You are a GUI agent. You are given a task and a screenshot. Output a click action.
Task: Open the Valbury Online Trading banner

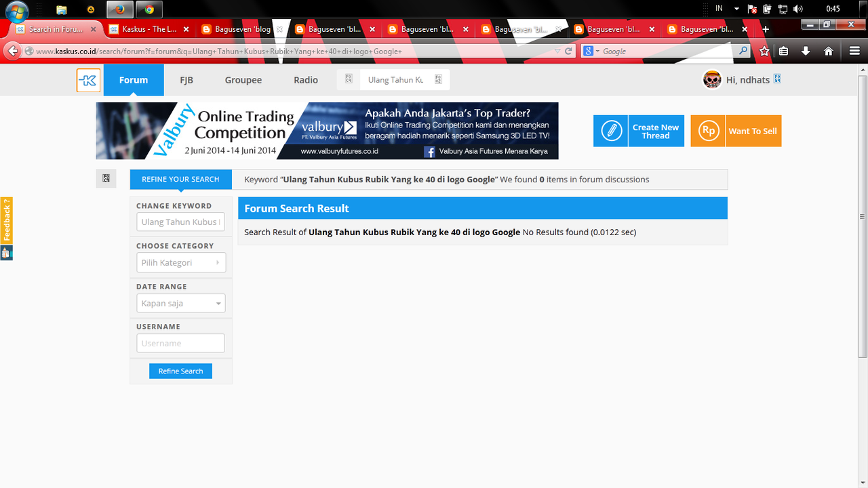click(x=327, y=131)
